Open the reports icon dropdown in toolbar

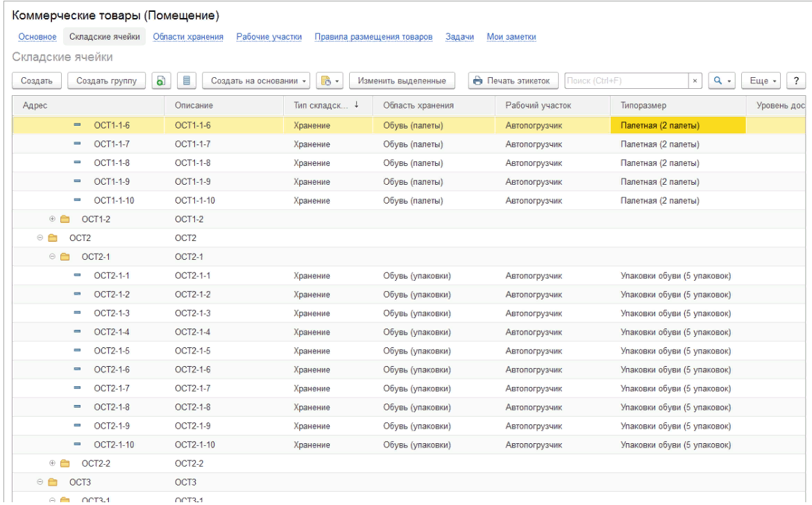click(330, 81)
